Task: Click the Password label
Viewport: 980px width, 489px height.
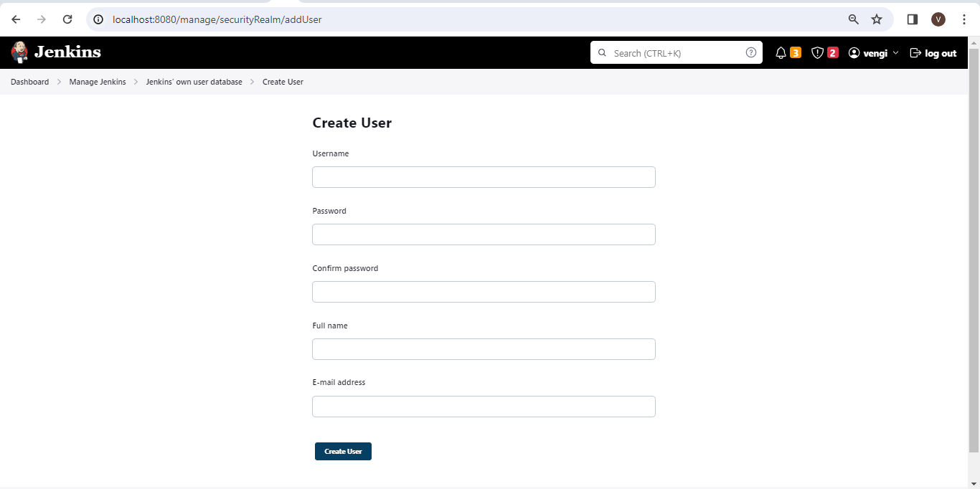Action: tap(329, 211)
